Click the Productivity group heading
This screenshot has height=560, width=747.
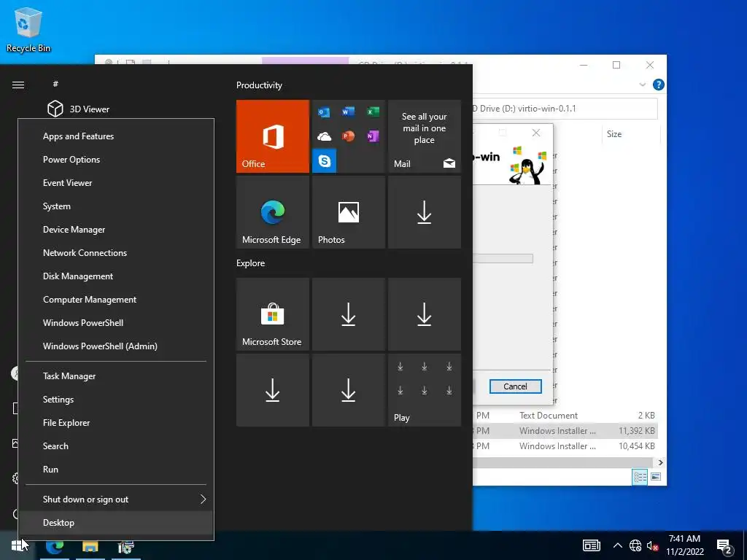tap(259, 85)
